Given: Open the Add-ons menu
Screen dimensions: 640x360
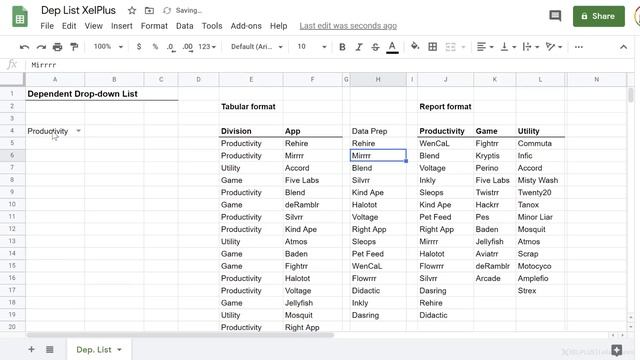Looking at the screenshot, I should pos(246,26).
